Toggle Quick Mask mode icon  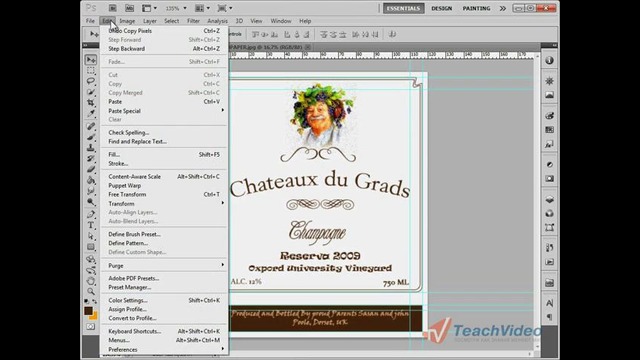tap(91, 327)
